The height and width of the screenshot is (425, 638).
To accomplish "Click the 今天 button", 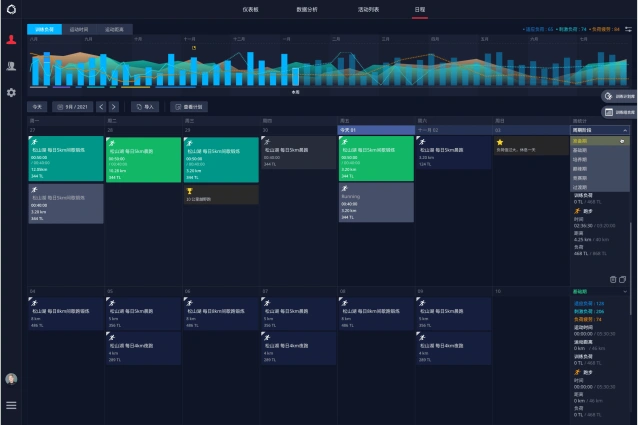I will pos(38,106).
